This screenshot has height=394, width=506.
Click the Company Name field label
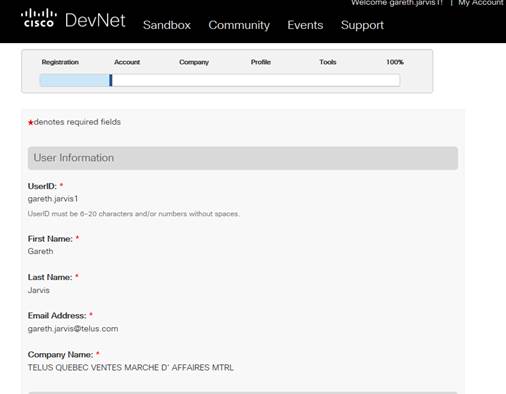60,355
